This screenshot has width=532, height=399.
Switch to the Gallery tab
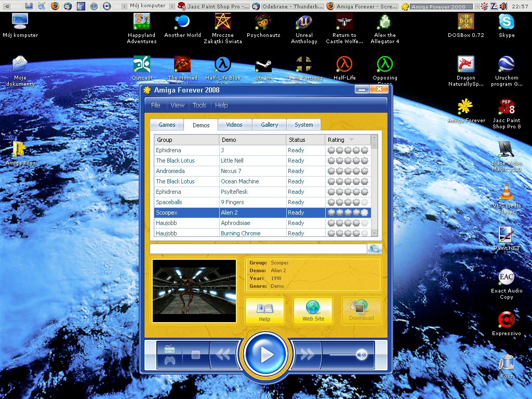click(x=270, y=125)
